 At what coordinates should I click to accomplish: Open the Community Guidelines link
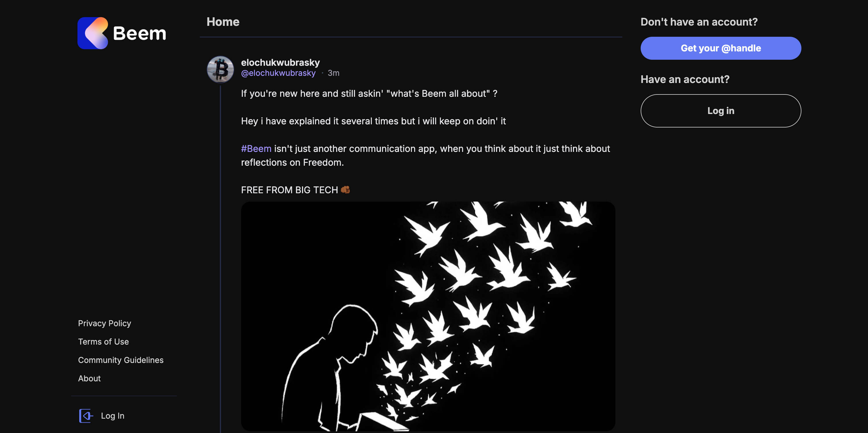[x=121, y=360]
